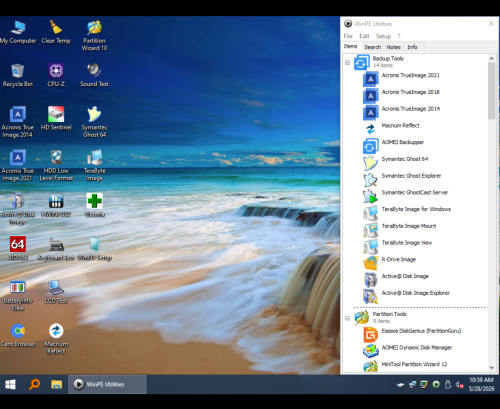Select AOMEI Backupper in the list
The height and width of the screenshot is (409, 500).
[402, 142]
